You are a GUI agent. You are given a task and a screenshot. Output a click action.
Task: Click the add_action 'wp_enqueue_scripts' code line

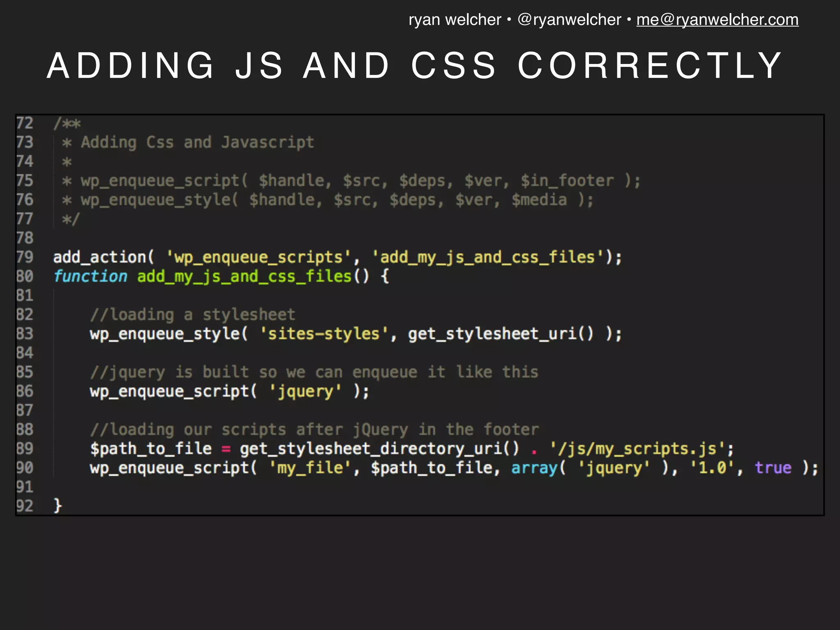(x=338, y=258)
